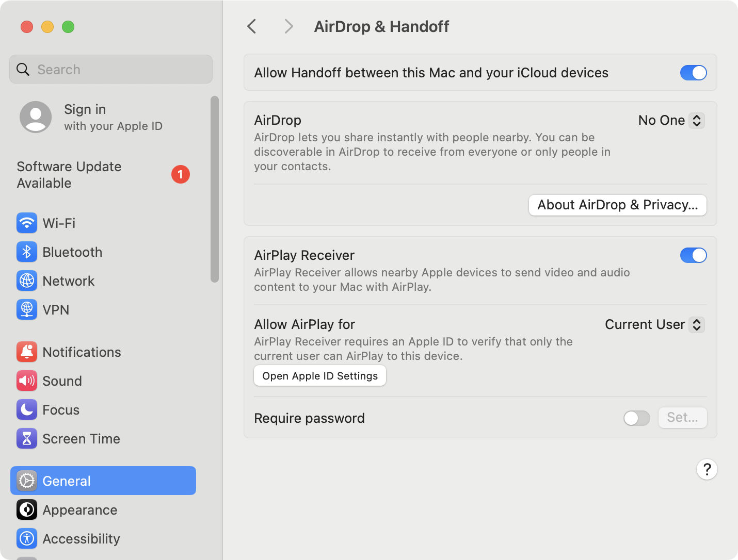Click the Focus moon icon
This screenshot has height=560, width=738.
[x=27, y=410]
